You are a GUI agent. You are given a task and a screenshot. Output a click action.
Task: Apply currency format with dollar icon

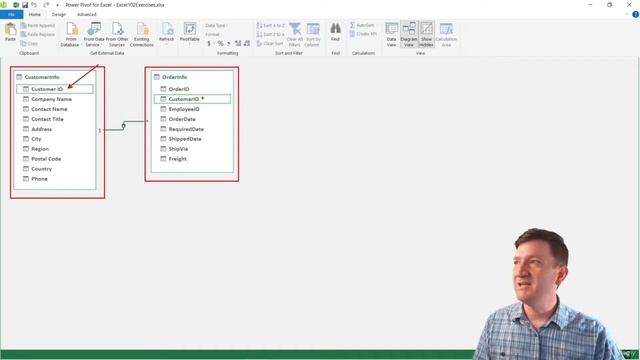[209, 43]
